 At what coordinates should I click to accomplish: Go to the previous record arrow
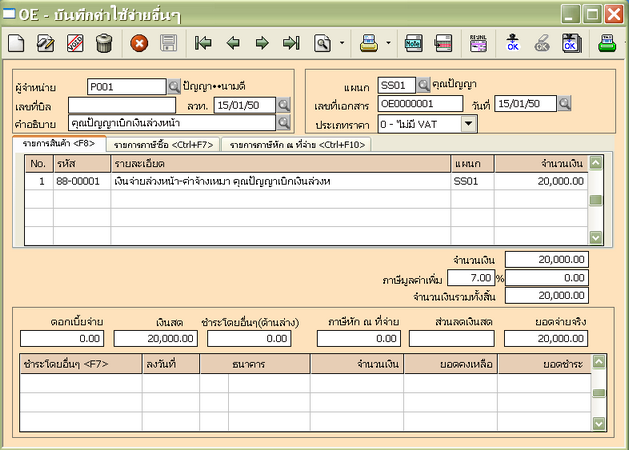tap(233, 43)
